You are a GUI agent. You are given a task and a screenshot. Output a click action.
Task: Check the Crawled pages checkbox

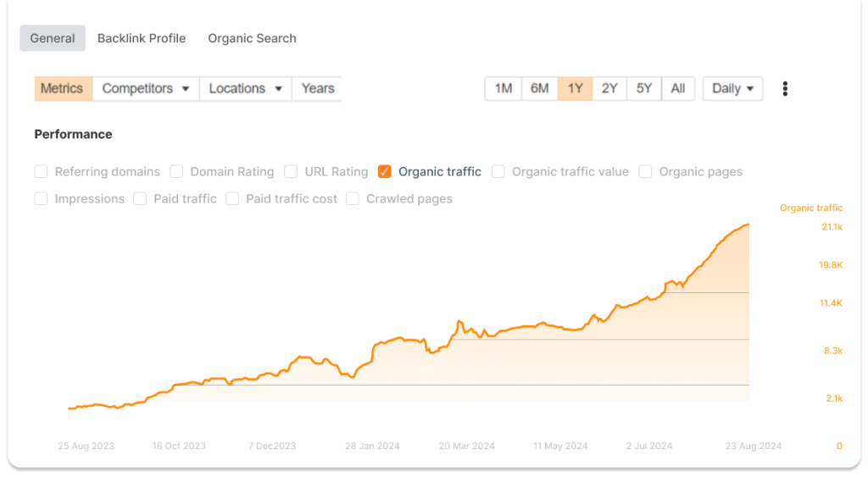pyautogui.click(x=353, y=198)
